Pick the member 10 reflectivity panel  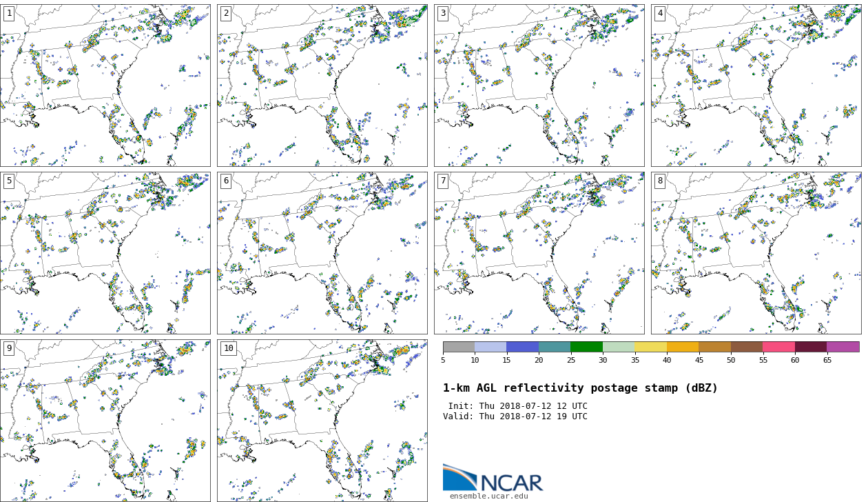(x=322, y=421)
